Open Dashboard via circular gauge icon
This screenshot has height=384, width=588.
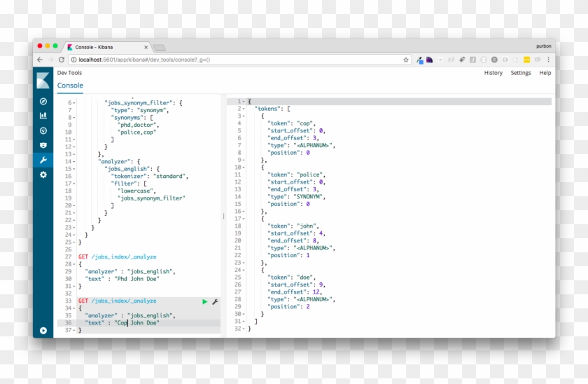tap(43, 130)
